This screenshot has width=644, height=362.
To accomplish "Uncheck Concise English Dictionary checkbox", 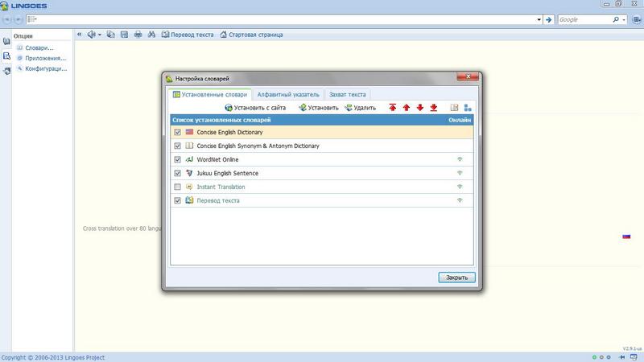I will pyautogui.click(x=177, y=132).
